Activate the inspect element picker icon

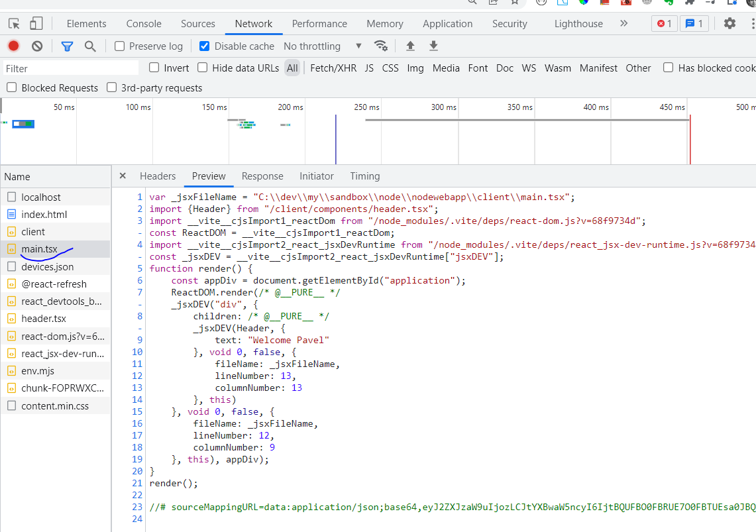point(14,24)
